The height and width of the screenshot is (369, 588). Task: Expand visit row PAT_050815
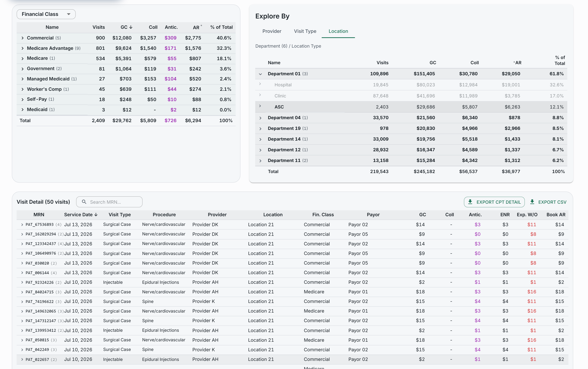[22, 340]
